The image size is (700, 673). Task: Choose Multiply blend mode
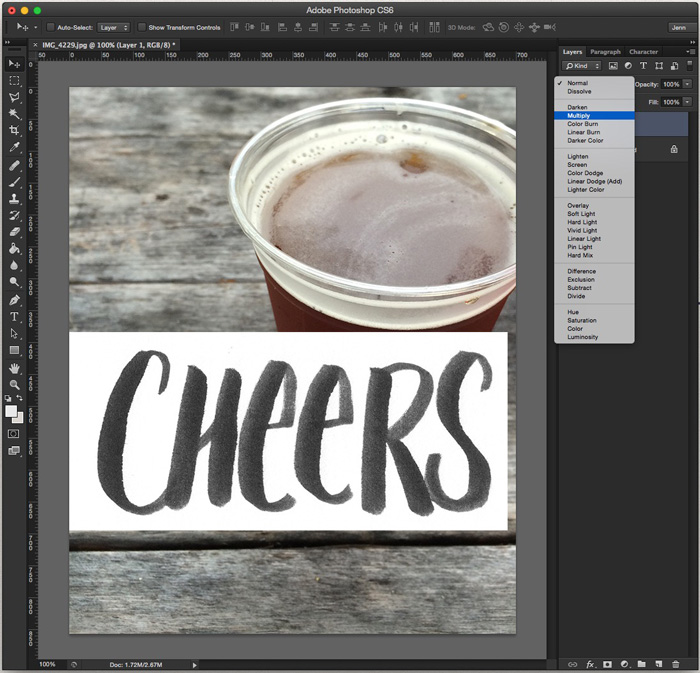click(594, 116)
